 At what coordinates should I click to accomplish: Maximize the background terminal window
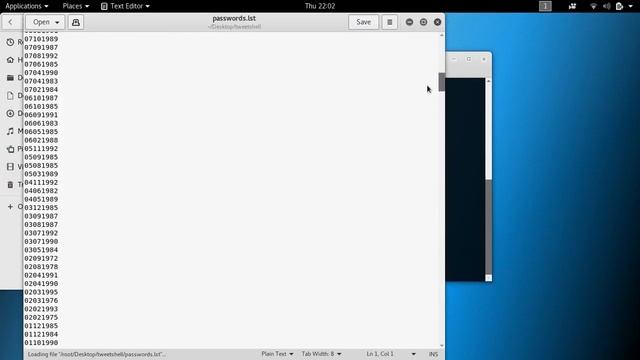tap(469, 59)
